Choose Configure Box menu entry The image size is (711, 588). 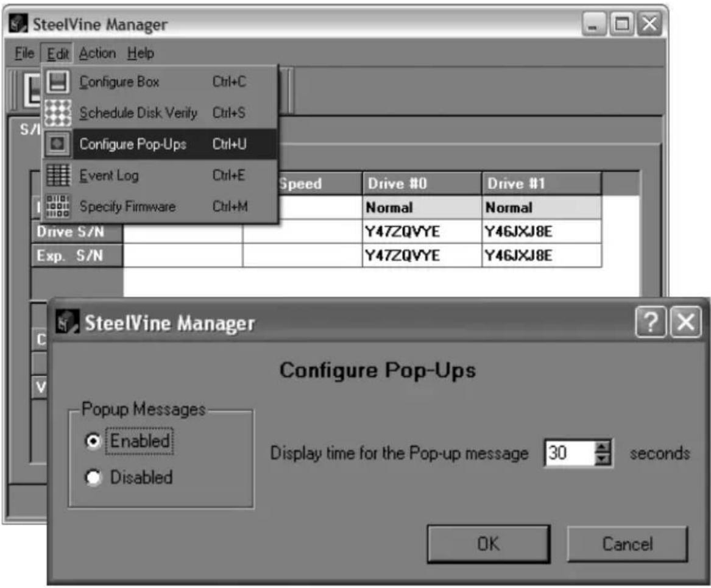pos(160,82)
